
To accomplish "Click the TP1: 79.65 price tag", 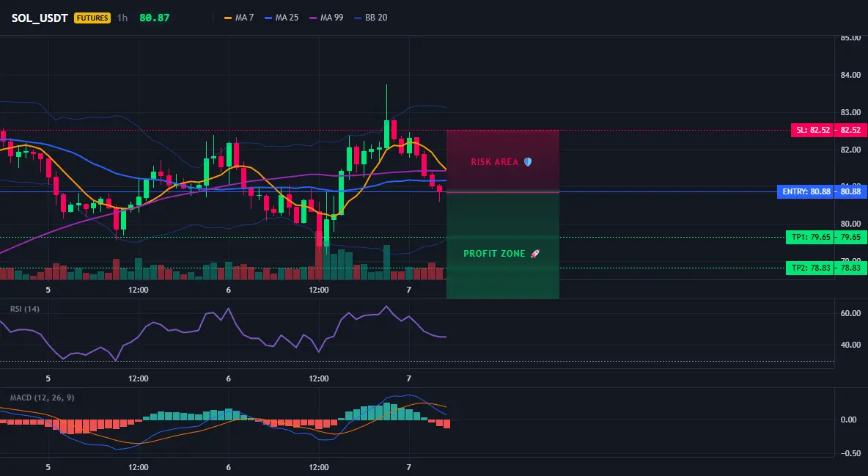I will point(810,237).
